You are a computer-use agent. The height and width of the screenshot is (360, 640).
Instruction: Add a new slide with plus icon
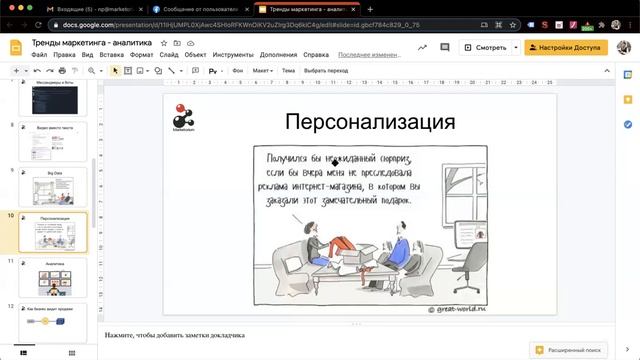coord(16,71)
